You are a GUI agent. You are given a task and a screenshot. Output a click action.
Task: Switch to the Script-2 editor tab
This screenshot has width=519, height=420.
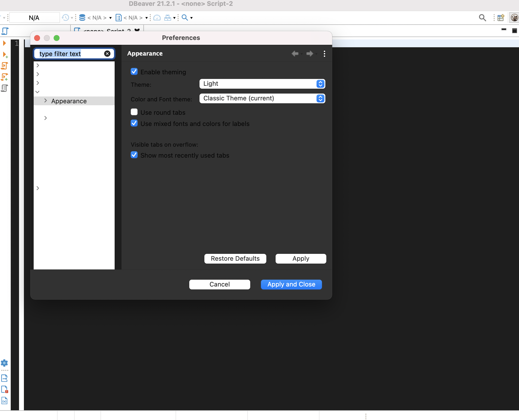[105, 31]
